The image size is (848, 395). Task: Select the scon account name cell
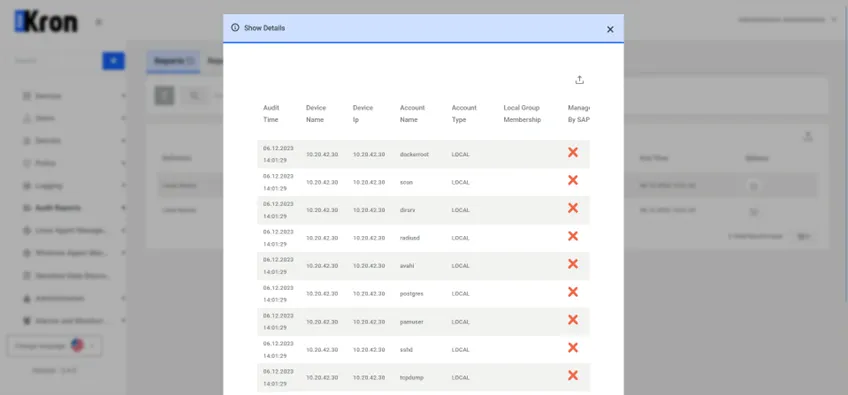pyautogui.click(x=406, y=182)
